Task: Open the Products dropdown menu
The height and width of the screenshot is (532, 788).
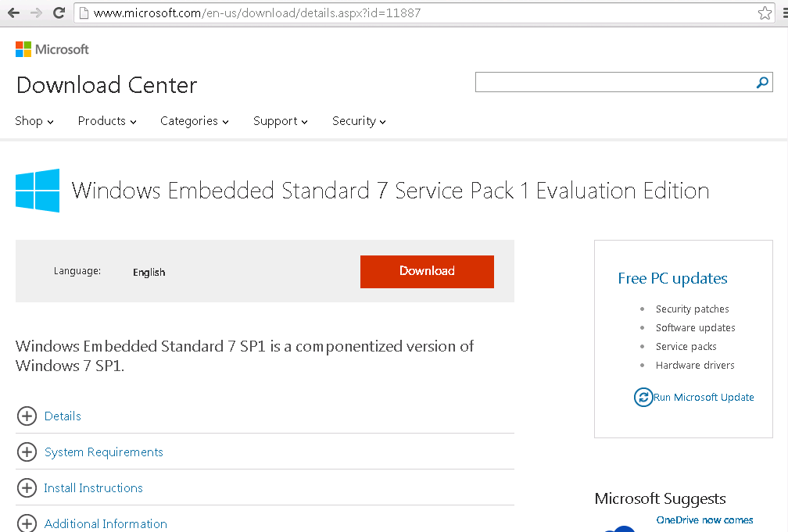Action: tap(107, 121)
